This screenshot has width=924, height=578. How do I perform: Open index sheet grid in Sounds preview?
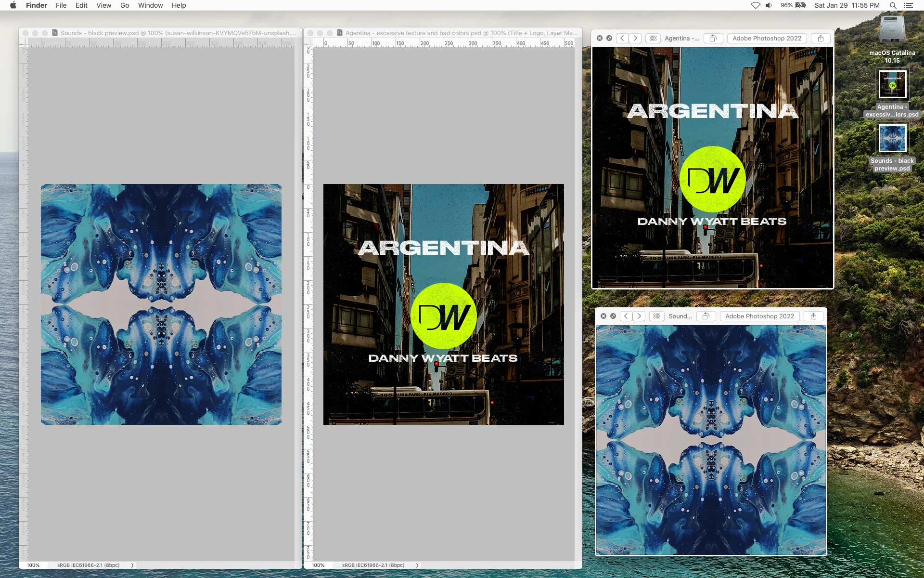pyautogui.click(x=657, y=316)
